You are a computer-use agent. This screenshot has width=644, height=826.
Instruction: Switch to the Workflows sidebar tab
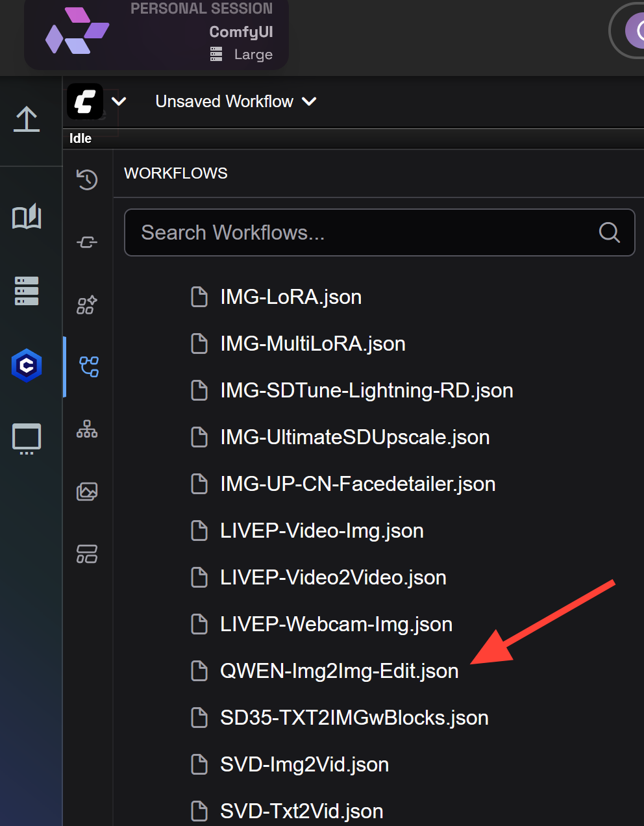click(87, 366)
